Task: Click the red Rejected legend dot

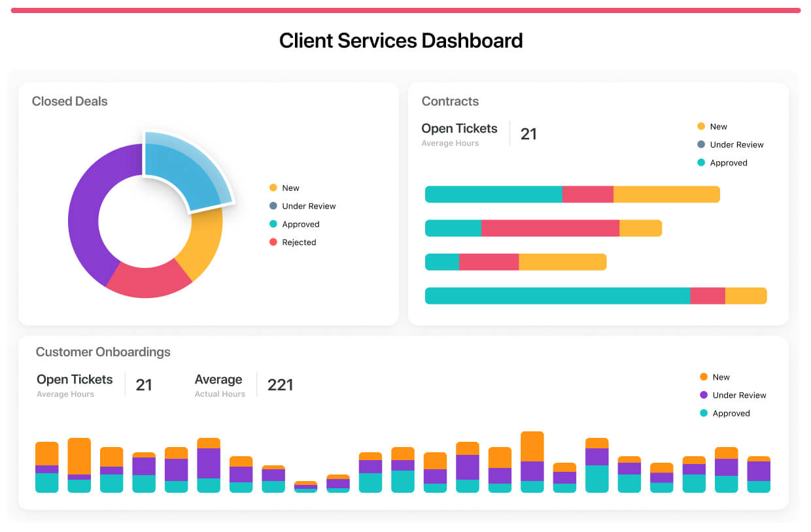Action: click(273, 242)
